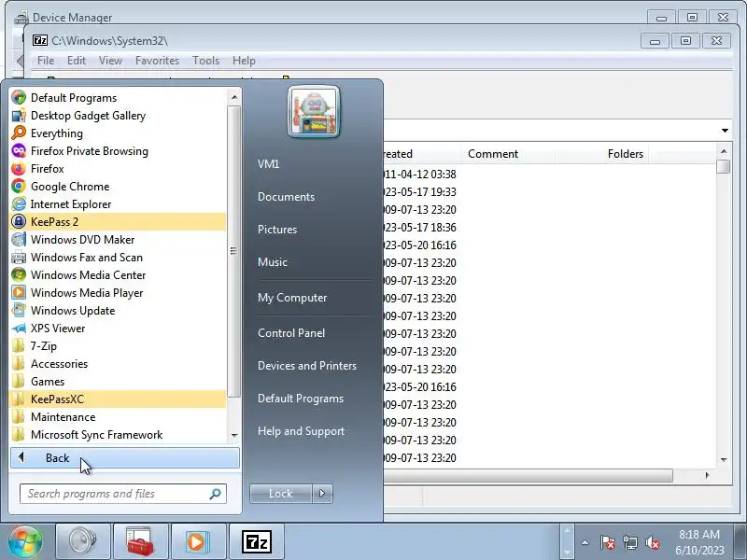Open the speaker app in taskbar
The width and height of the screenshot is (747, 560).
pyautogui.click(x=83, y=541)
